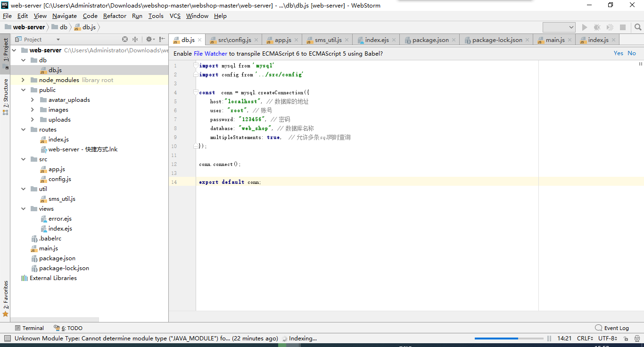Open the Refactor menu
The width and height of the screenshot is (644, 347).
point(115,16)
